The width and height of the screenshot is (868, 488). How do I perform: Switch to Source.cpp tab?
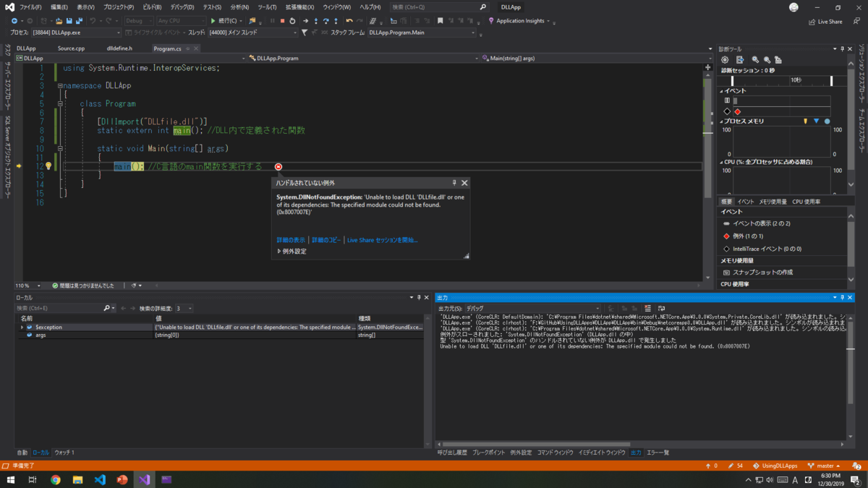click(x=71, y=48)
